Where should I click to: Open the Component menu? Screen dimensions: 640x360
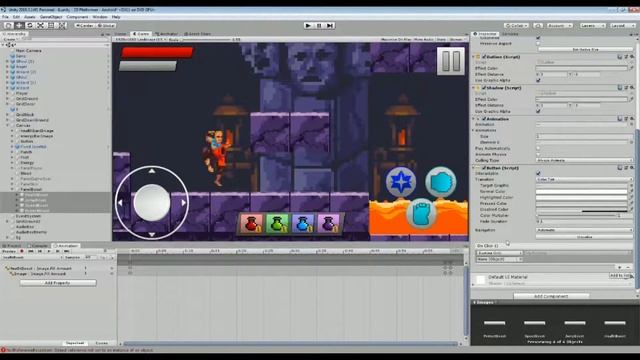tap(77, 17)
